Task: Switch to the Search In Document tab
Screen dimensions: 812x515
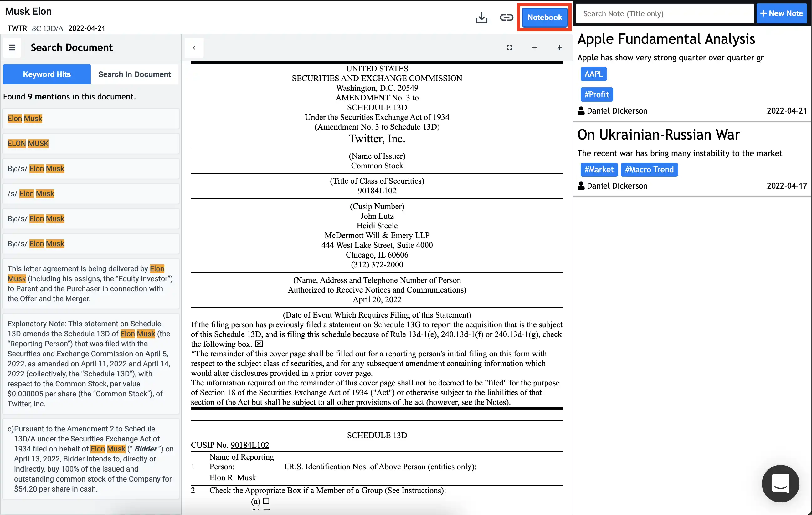Action: point(135,74)
